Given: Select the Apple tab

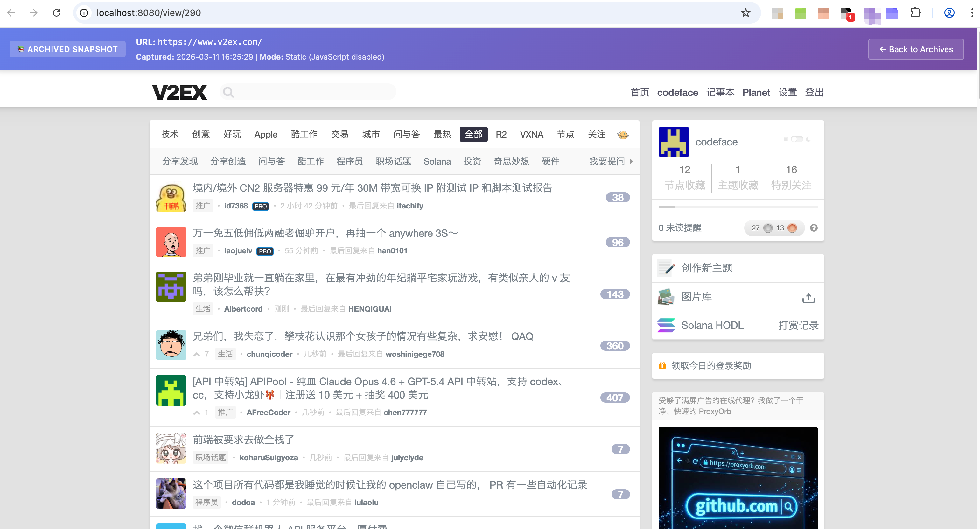Looking at the screenshot, I should point(266,134).
